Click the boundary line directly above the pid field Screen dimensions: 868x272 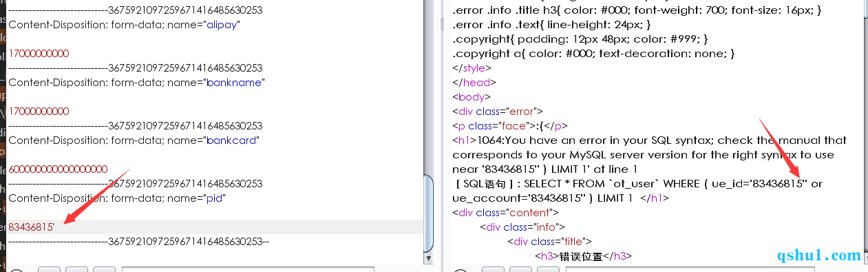pos(136,184)
